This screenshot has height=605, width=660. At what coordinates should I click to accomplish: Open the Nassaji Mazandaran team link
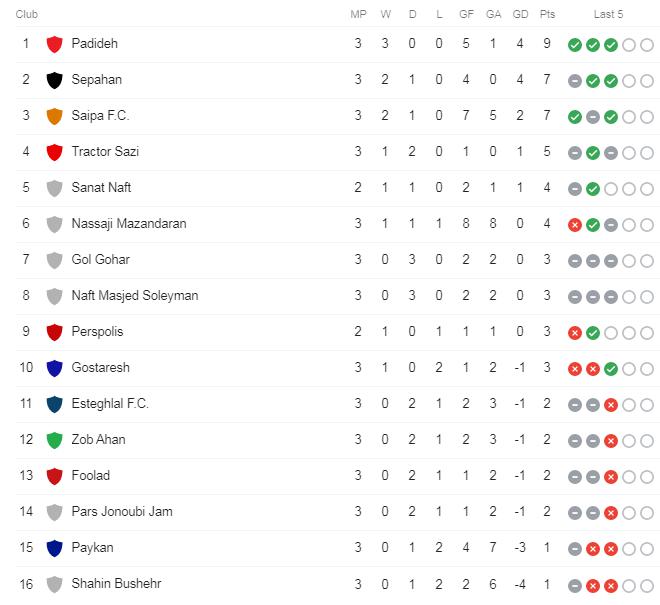[129, 224]
